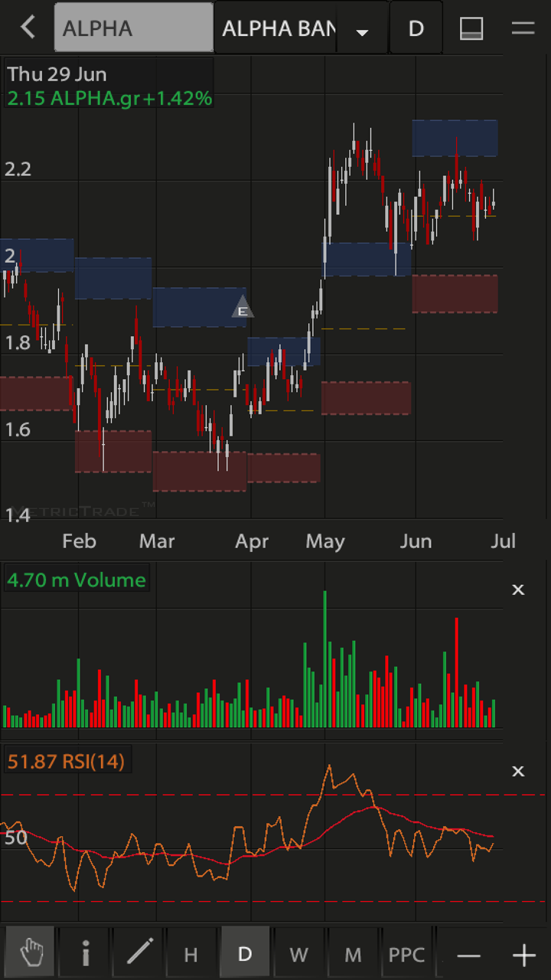Select the hand pan tool
551x980 pixels.
pyautogui.click(x=31, y=954)
